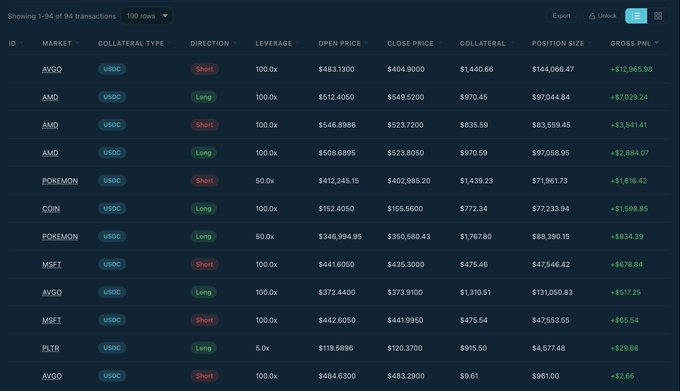Open the AVGO market link with +$2.66 PNL
The height and width of the screenshot is (391, 680).
tap(52, 376)
